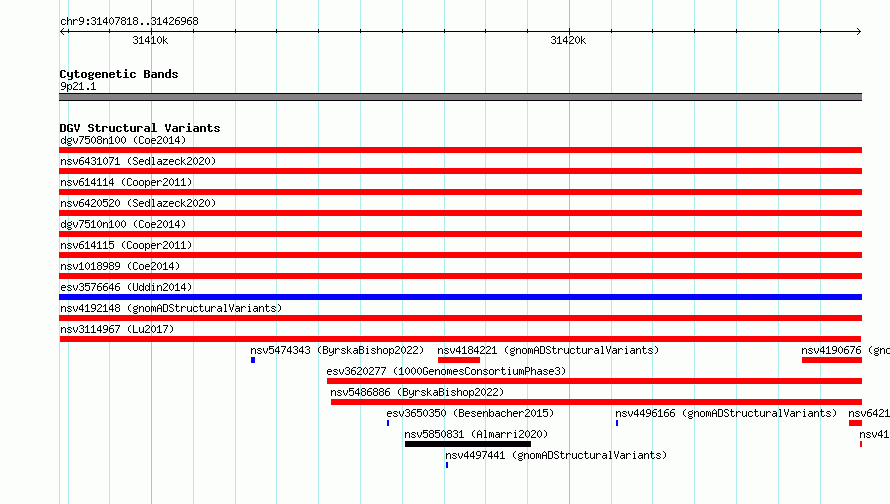Click the dgv7510n100 (Coe2014) variant label
The width and height of the screenshot is (890, 504).
pos(123,224)
